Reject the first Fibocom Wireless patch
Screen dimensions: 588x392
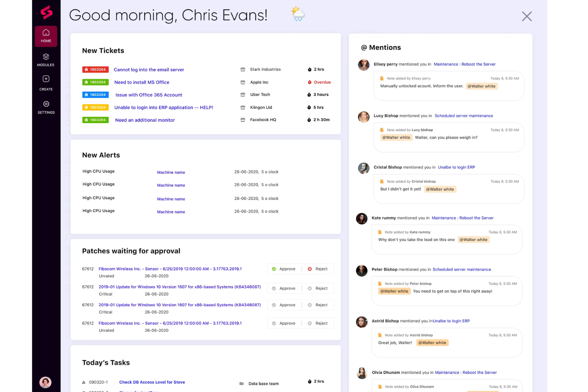click(318, 269)
